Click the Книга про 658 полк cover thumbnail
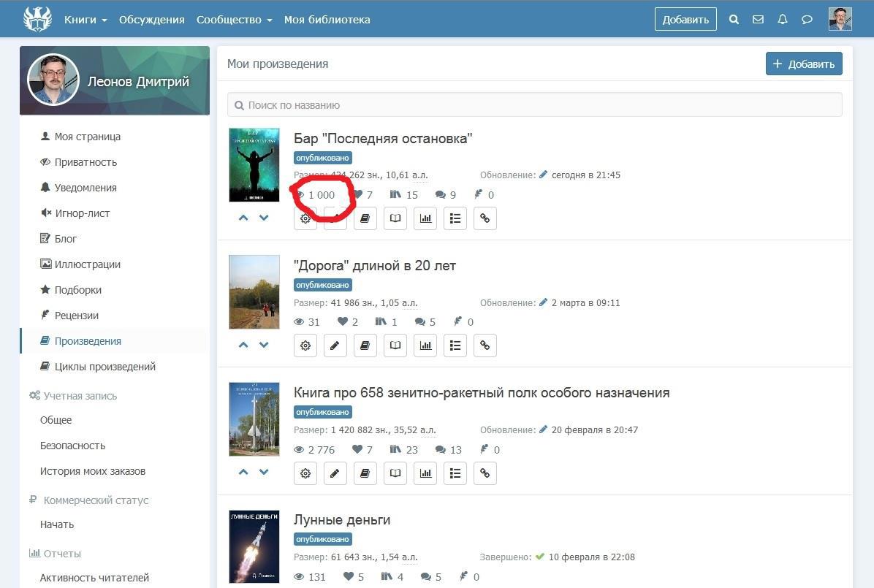The width and height of the screenshot is (874, 588). tap(254, 419)
